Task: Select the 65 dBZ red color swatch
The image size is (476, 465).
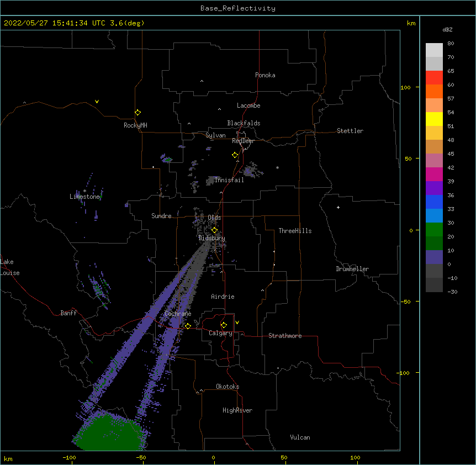Action: (434, 78)
